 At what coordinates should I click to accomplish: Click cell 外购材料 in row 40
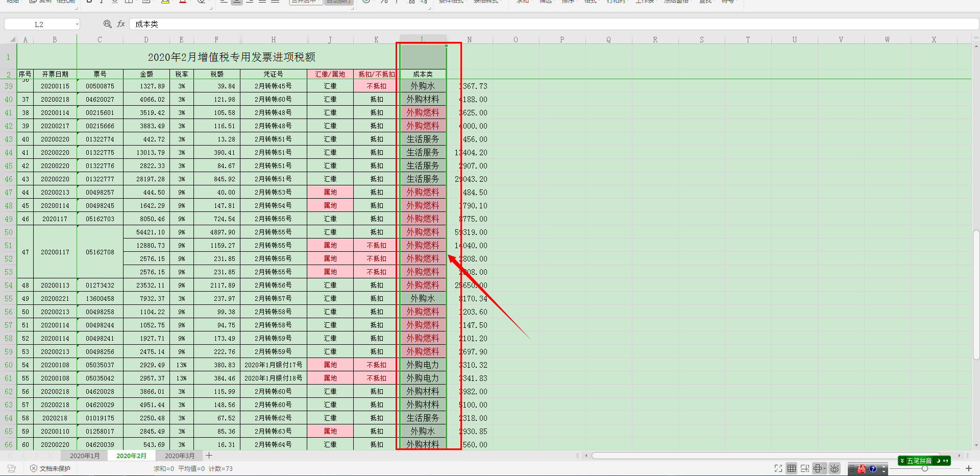pos(423,100)
